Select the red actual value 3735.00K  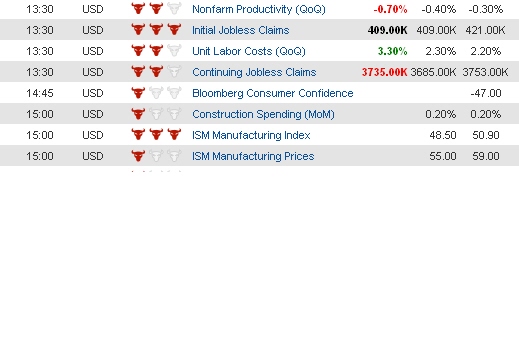click(384, 72)
